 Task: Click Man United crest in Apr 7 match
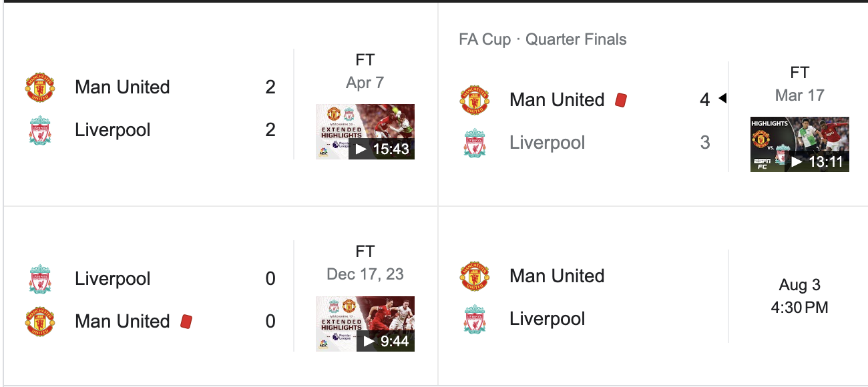(x=40, y=87)
